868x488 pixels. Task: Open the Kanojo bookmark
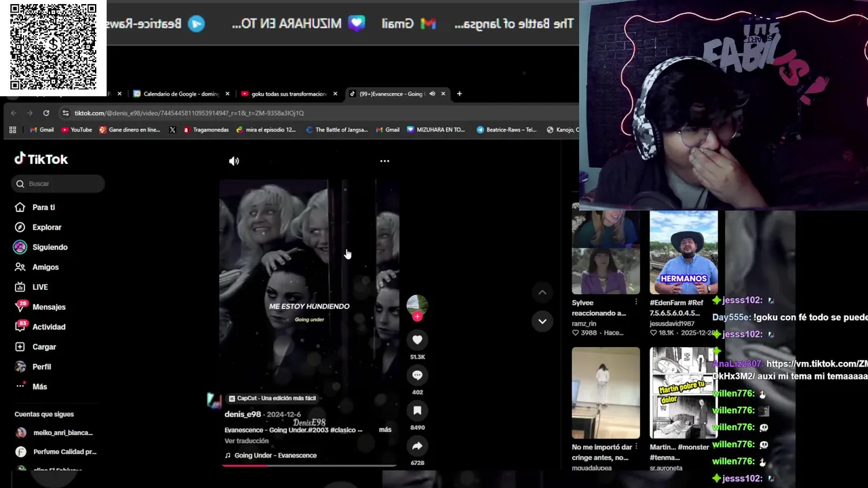coord(563,129)
